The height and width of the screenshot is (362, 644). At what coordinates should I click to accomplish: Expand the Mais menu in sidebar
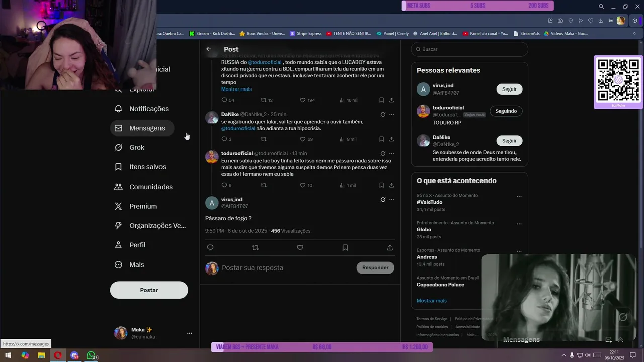click(x=130, y=264)
